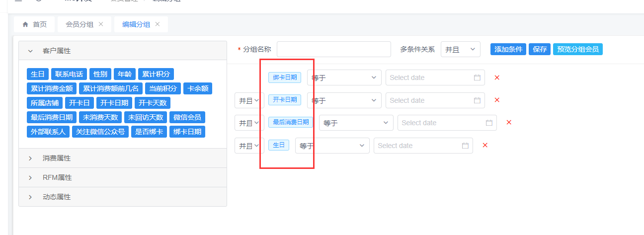Image resolution: width=644 pixels, height=235 pixels.
Task: Remove the 生日 condition row
Action: pyautogui.click(x=485, y=146)
